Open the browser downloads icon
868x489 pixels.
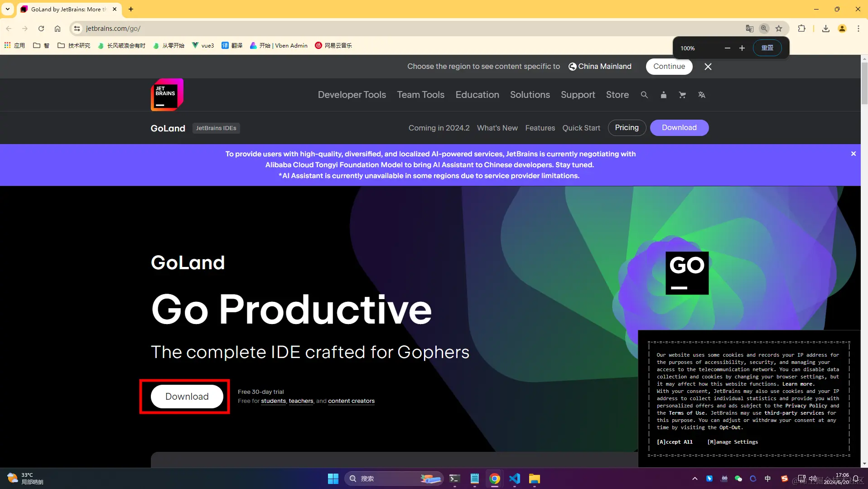click(x=826, y=29)
